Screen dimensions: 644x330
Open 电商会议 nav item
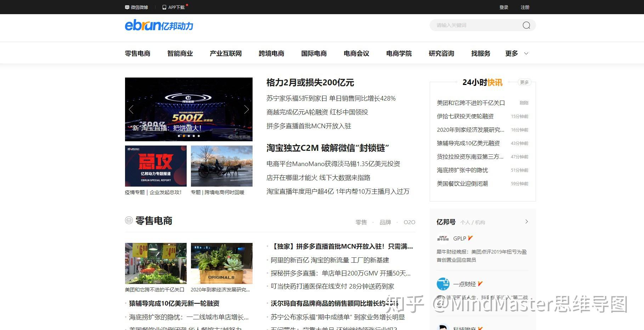pyautogui.click(x=356, y=53)
